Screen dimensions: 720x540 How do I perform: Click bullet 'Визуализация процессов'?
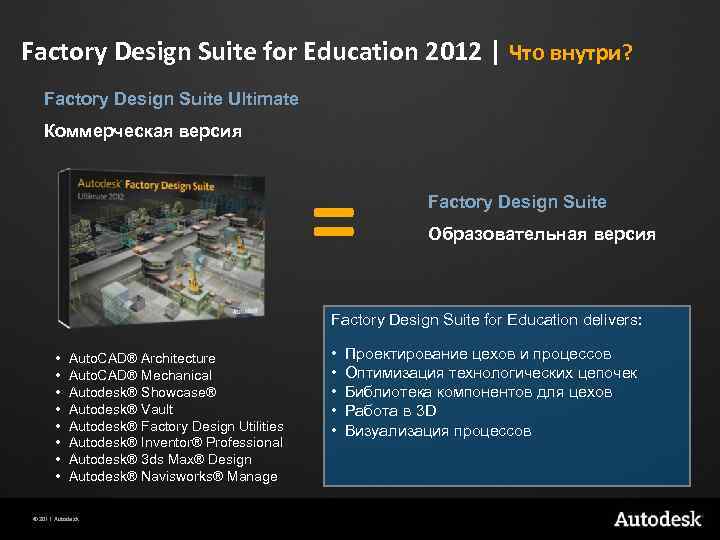[438, 431]
